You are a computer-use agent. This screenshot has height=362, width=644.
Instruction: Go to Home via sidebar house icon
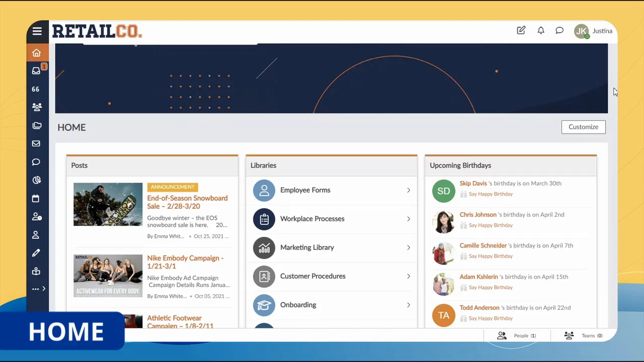(x=36, y=53)
